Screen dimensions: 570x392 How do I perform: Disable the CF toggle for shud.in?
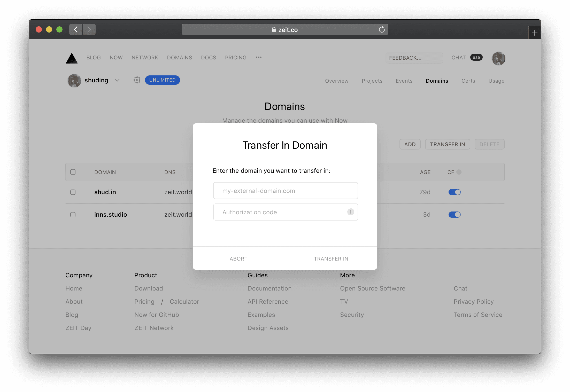455,192
